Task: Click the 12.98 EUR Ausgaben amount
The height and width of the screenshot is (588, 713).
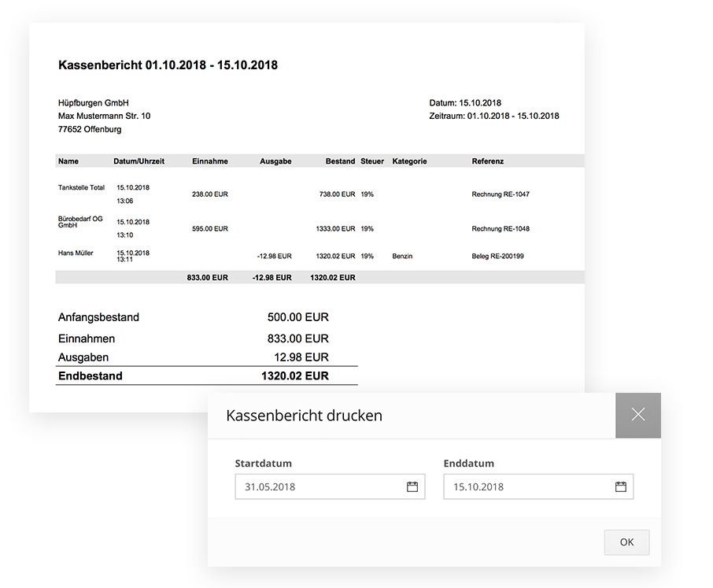Action: click(301, 357)
